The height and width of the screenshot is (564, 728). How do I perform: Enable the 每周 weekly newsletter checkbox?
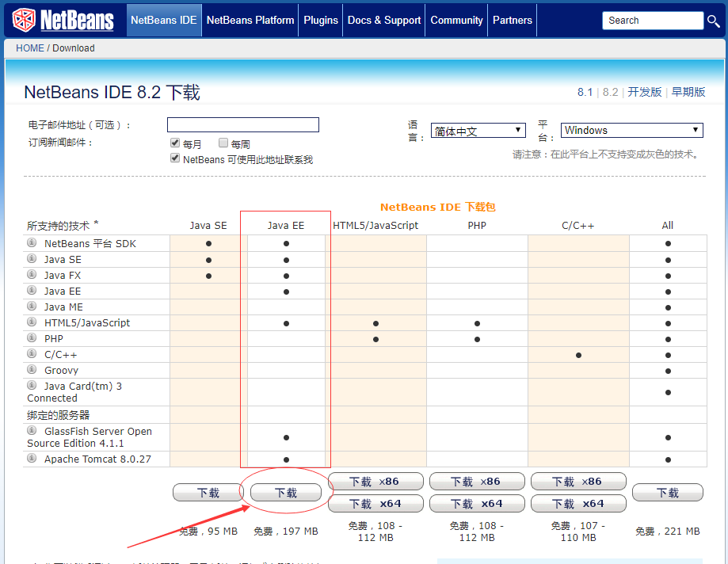point(223,143)
